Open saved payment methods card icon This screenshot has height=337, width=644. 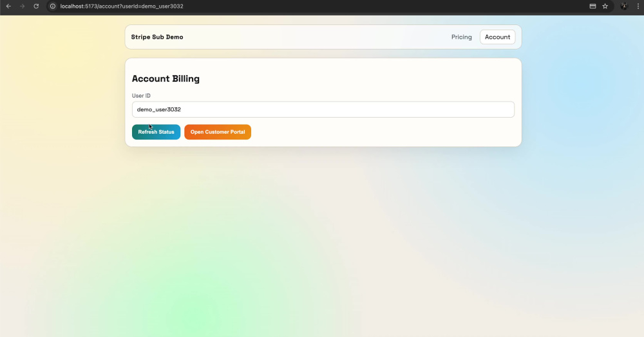tap(592, 6)
